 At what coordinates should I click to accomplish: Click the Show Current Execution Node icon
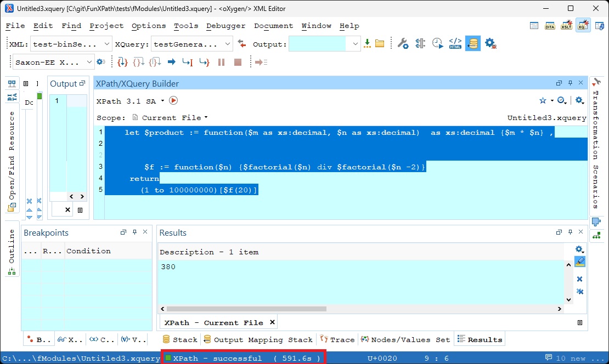[x=261, y=62]
